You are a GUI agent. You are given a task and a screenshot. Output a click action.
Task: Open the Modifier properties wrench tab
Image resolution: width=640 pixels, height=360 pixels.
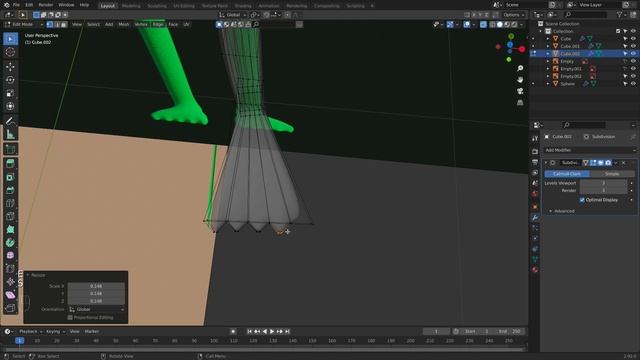click(535, 218)
